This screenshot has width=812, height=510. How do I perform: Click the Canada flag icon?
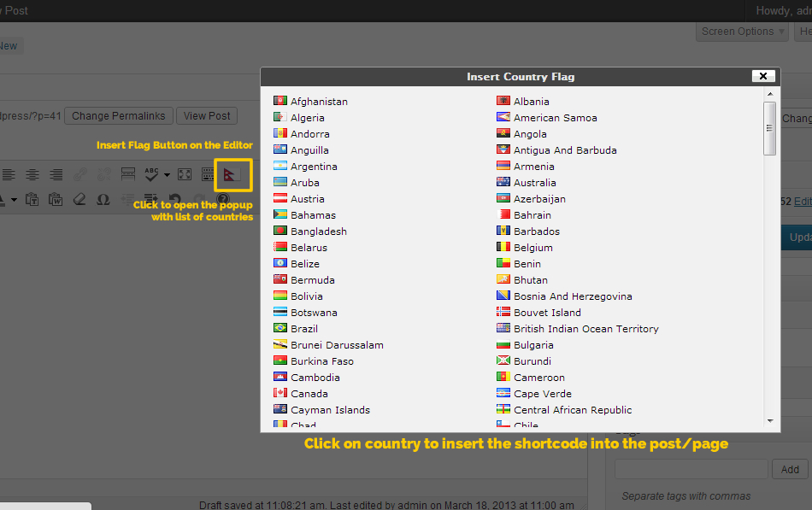280,392
